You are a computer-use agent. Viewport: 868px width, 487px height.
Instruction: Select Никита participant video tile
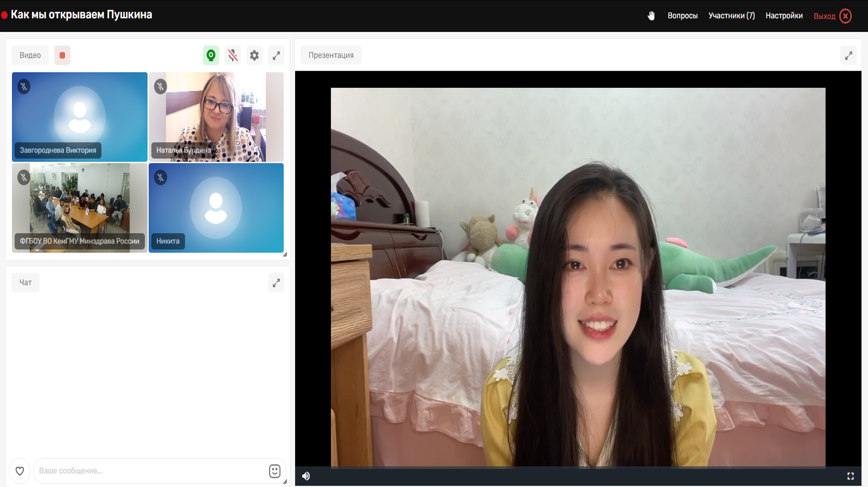[216, 208]
